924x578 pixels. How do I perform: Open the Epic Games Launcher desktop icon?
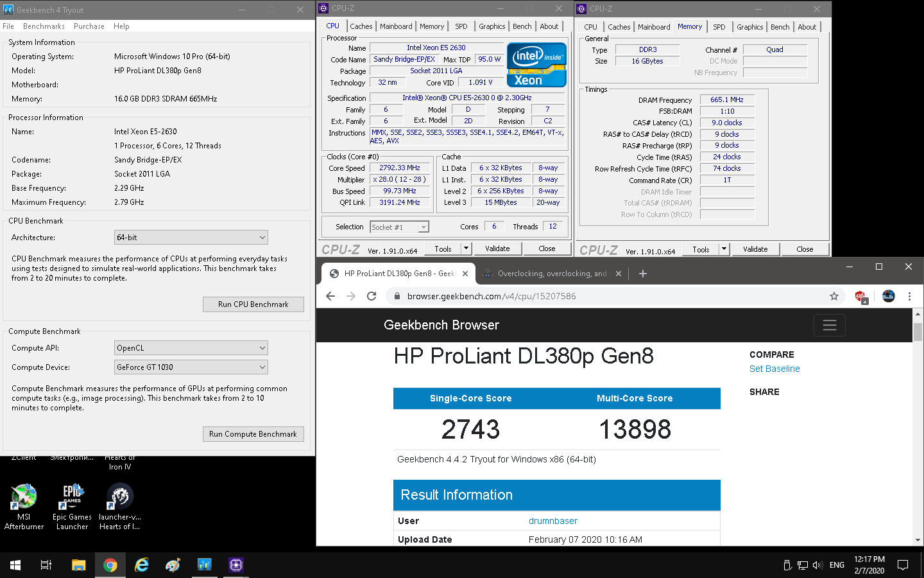tap(72, 507)
